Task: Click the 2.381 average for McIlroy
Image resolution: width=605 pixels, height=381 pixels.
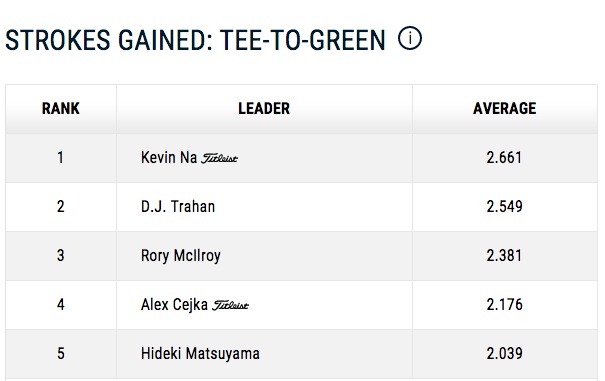Action: [x=504, y=256]
